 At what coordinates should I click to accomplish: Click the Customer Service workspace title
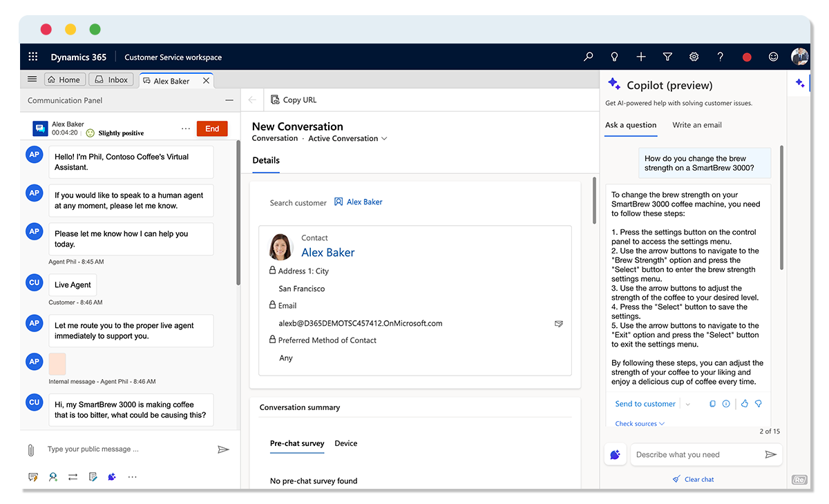pos(173,57)
